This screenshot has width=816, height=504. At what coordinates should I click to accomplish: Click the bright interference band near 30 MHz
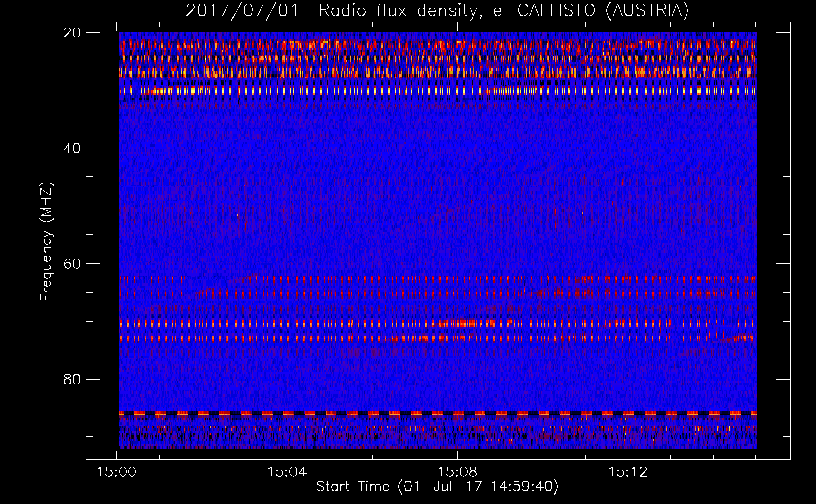(x=438, y=91)
